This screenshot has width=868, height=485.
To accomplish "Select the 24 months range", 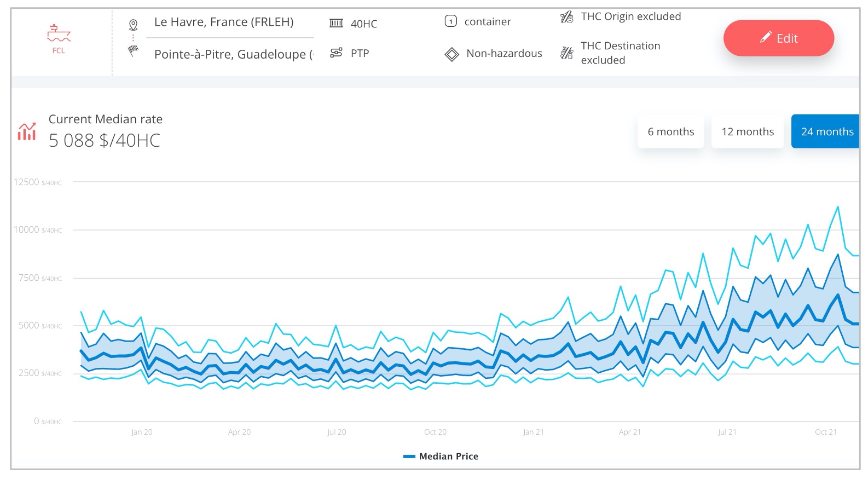I will (x=825, y=131).
